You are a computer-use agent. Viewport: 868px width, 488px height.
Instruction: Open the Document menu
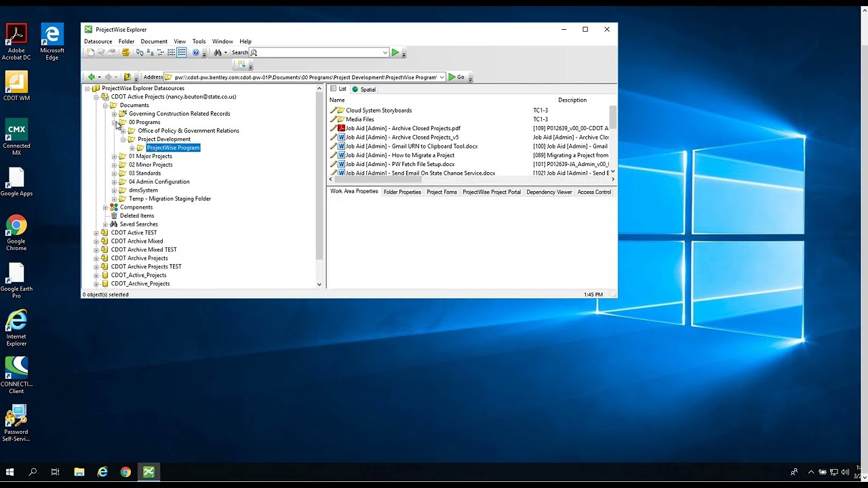pos(154,41)
